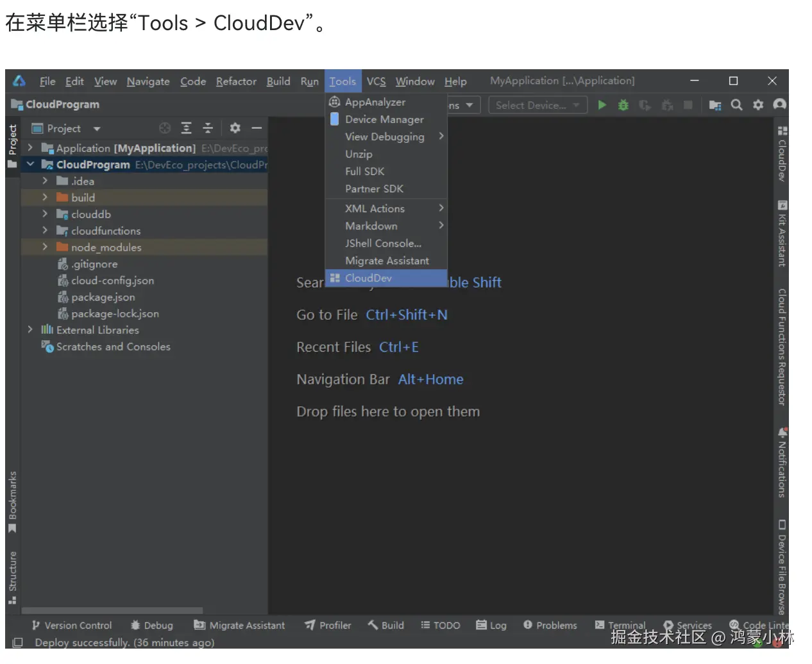Toggle the Project tool window sidebar tab

12,145
